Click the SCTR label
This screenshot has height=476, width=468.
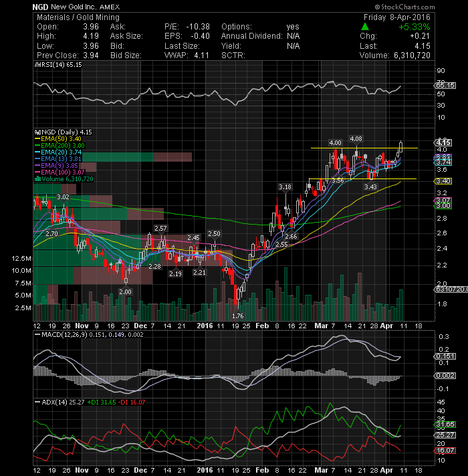(233, 55)
